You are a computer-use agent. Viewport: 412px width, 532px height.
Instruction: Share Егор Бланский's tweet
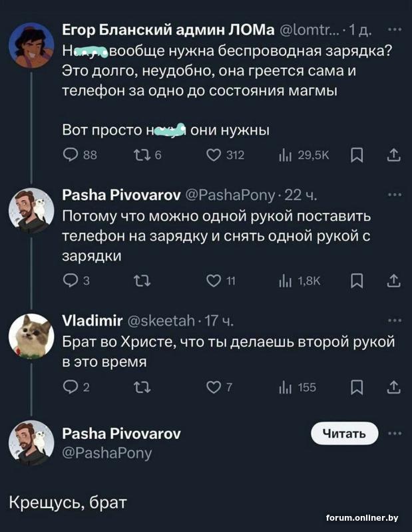[x=393, y=156]
